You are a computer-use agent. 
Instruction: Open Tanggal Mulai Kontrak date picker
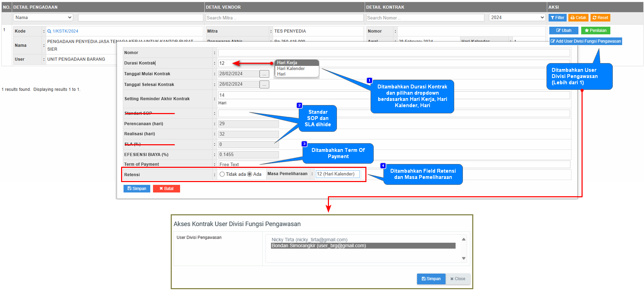pyautogui.click(x=264, y=74)
